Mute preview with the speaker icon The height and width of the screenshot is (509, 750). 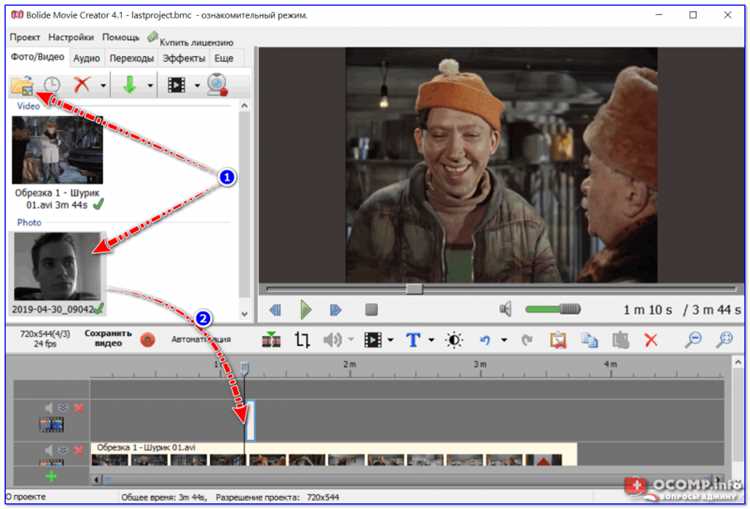point(506,309)
